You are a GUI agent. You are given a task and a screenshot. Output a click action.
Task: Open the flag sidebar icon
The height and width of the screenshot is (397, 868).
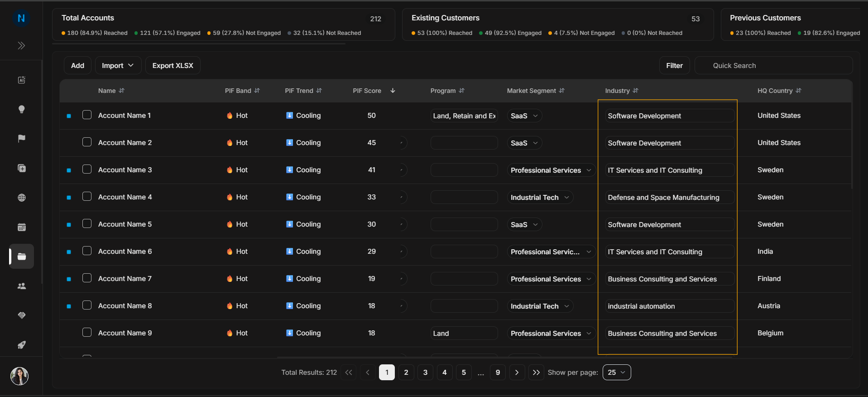(x=21, y=139)
